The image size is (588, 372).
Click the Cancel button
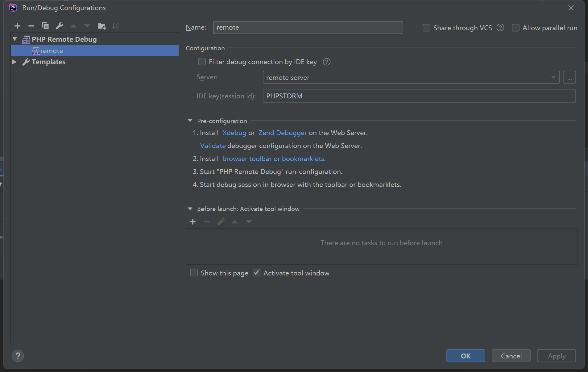pos(511,356)
